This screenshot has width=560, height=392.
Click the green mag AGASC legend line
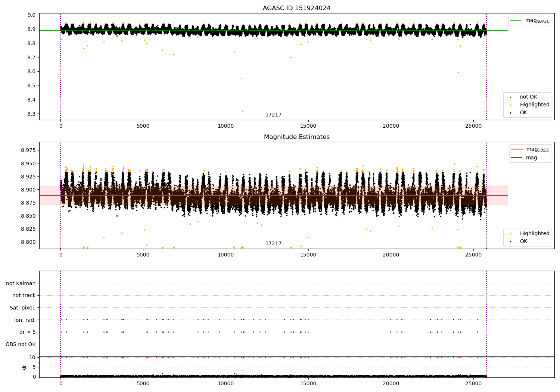516,21
